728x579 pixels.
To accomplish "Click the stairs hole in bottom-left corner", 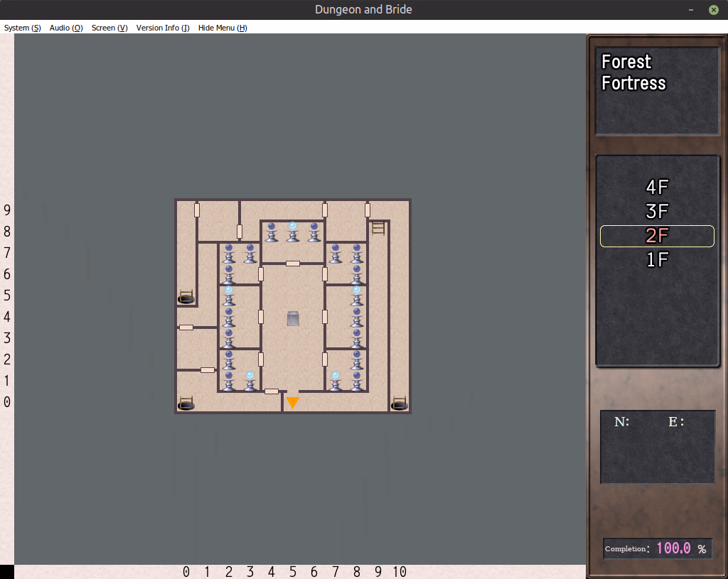I will pyautogui.click(x=186, y=404).
